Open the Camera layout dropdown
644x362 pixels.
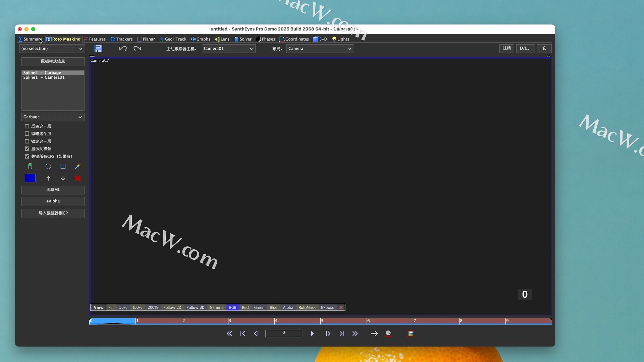(x=320, y=49)
